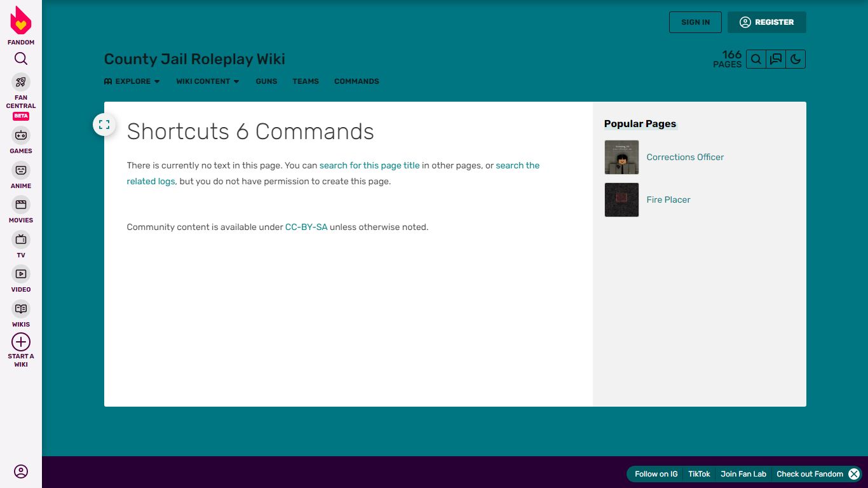This screenshot has height=488, width=868.
Task: Click the '166 PAGES' counter text
Action: click(x=728, y=59)
